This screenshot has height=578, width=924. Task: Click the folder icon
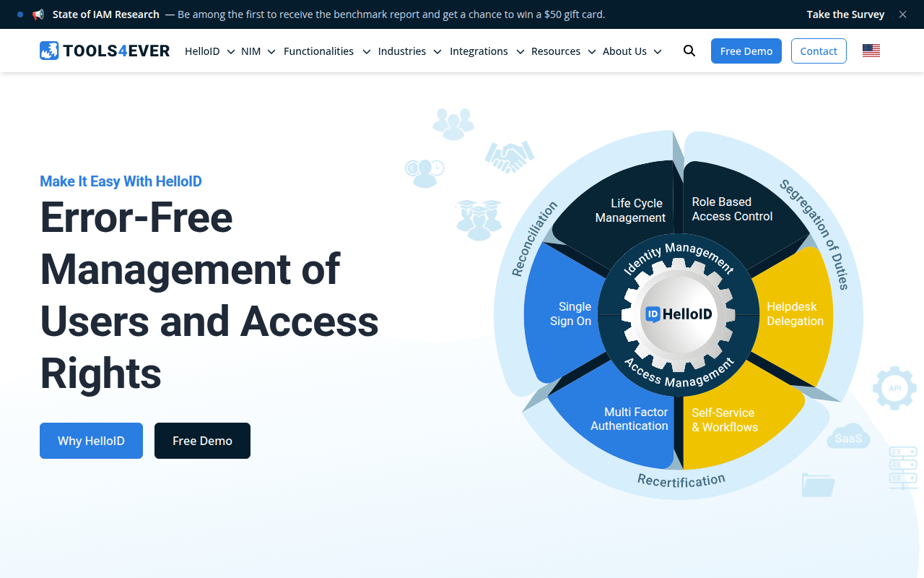[x=818, y=485]
